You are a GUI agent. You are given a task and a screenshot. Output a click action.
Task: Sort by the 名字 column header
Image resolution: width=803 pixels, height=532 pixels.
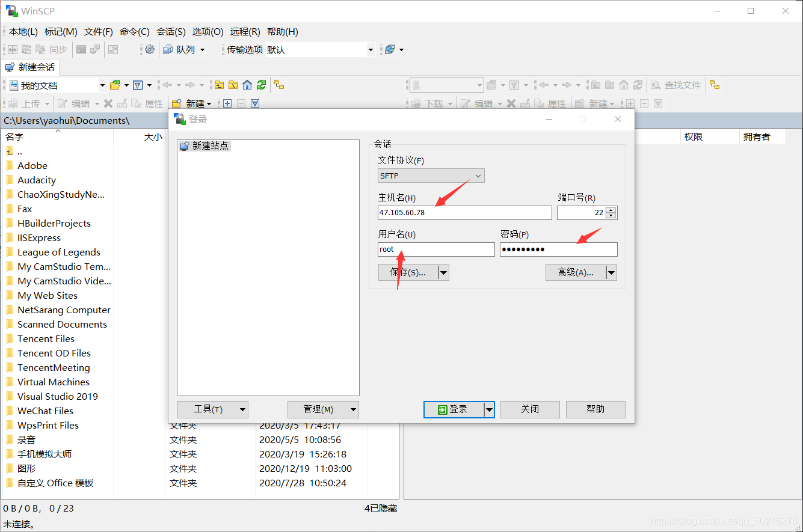point(58,136)
